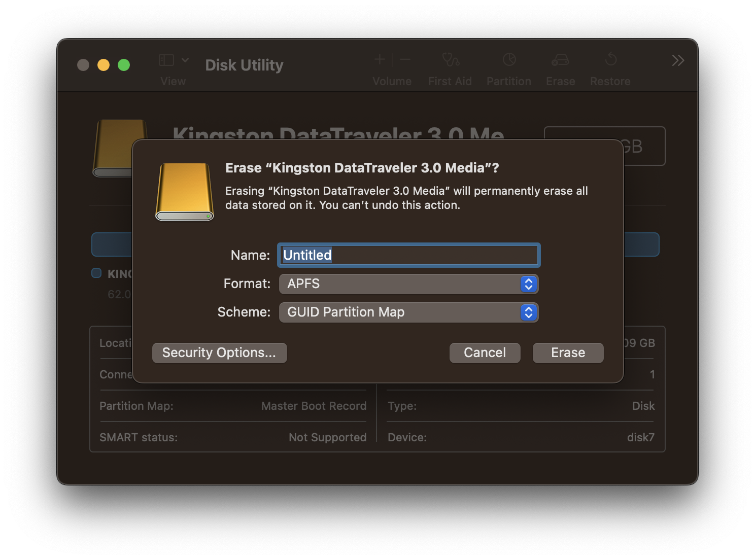Image resolution: width=755 pixels, height=560 pixels.
Task: Click the Not Supported SMART status value
Action: (327, 437)
